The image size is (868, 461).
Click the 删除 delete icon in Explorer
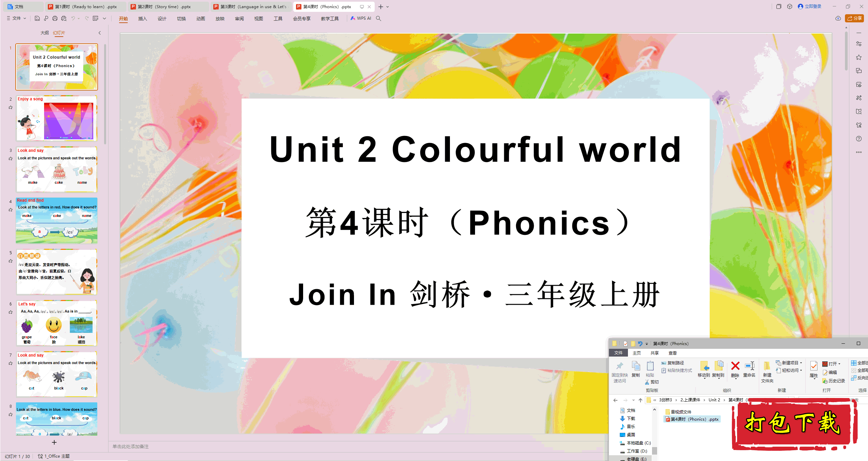click(735, 369)
